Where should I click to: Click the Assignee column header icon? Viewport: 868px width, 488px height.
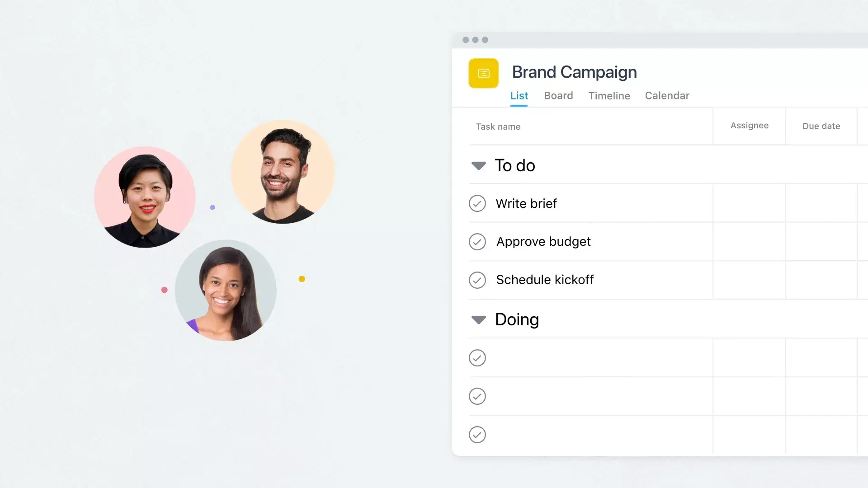(x=750, y=125)
